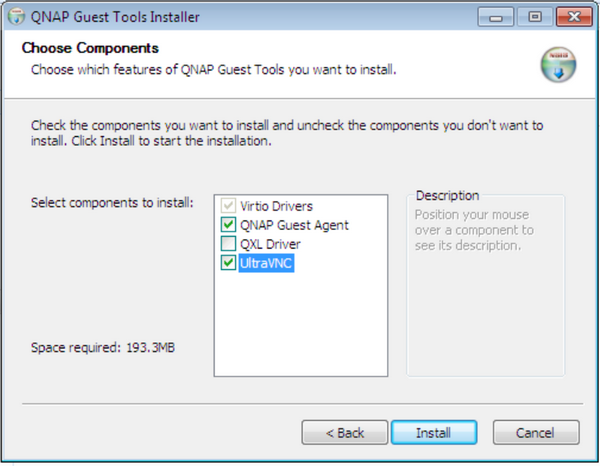Select the QNAP Guest Agent component name
Screen dimensions: 600x466
pos(294,225)
